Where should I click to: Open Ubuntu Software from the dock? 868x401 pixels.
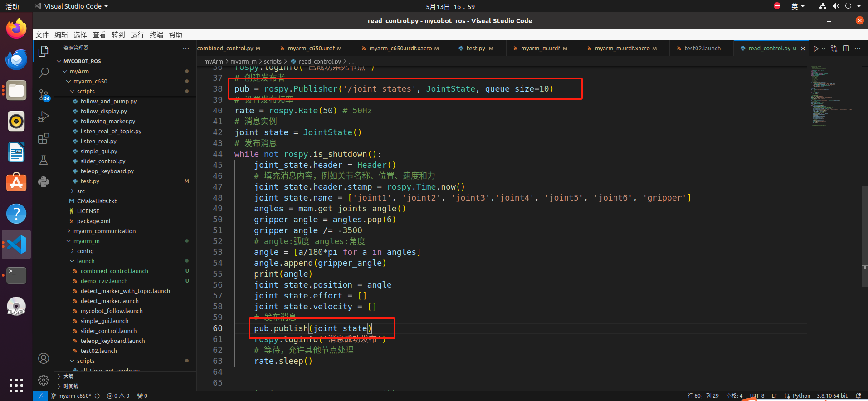[16, 183]
